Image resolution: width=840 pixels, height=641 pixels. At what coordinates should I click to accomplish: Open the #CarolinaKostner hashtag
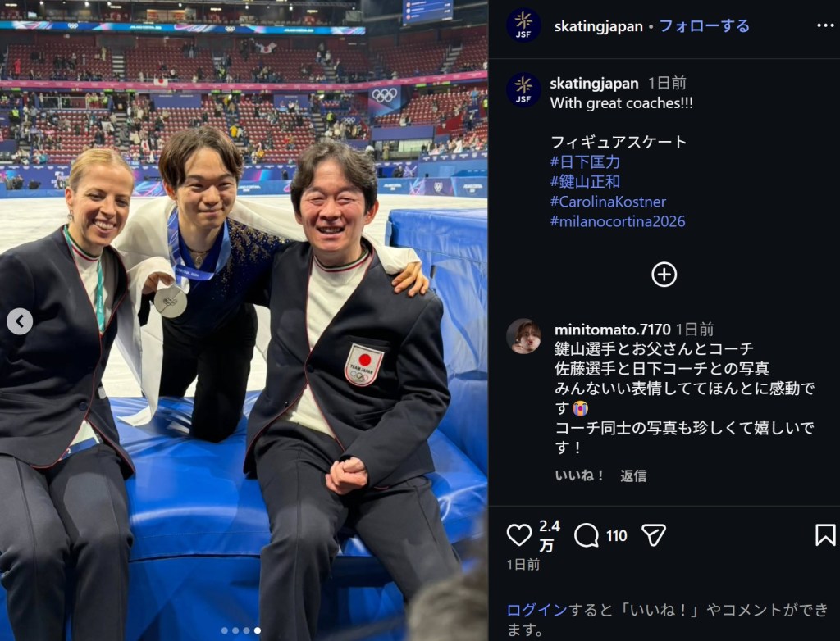click(x=608, y=202)
